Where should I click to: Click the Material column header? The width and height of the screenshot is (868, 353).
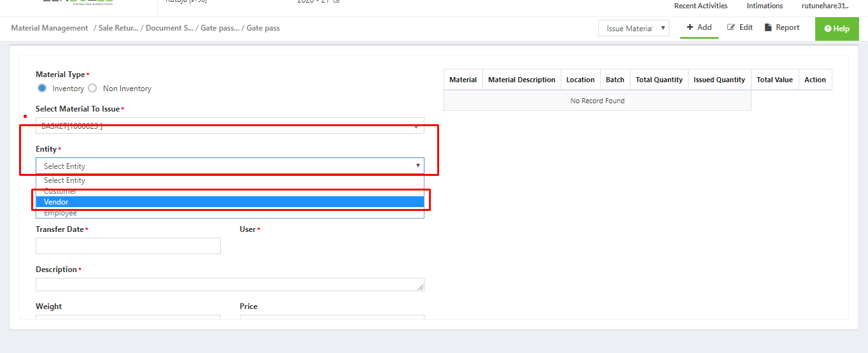tap(463, 80)
